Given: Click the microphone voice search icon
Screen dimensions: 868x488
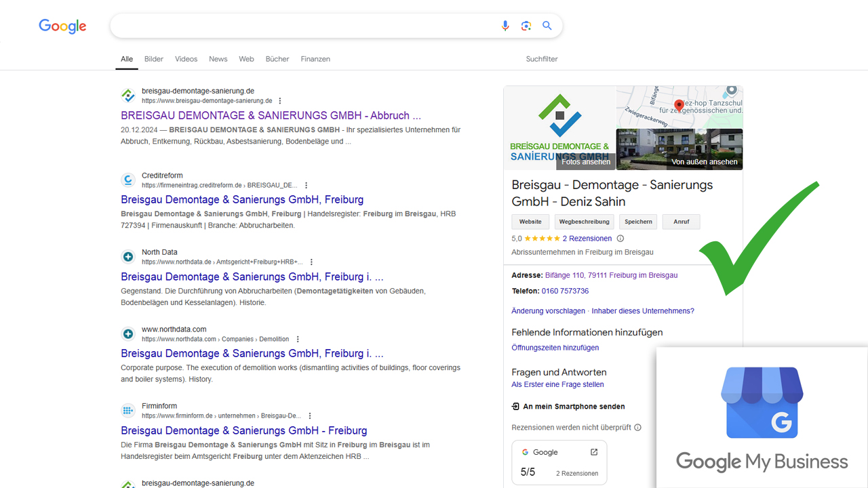Looking at the screenshot, I should (505, 26).
